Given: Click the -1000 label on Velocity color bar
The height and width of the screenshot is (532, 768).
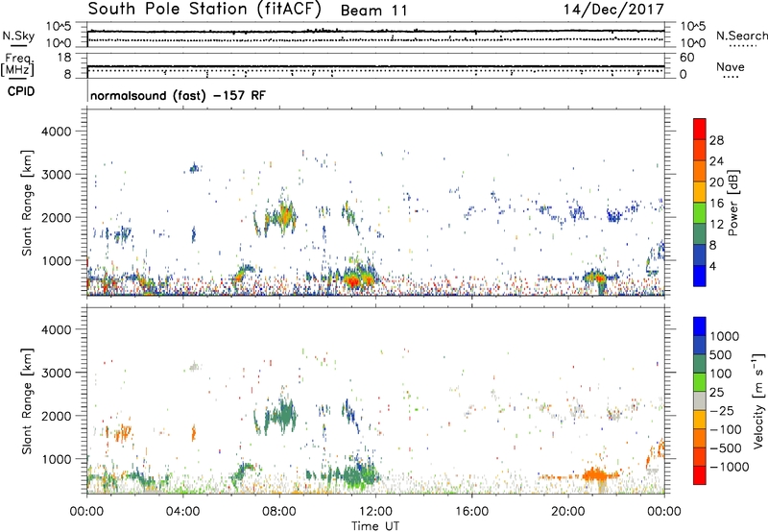Looking at the screenshot, I should pyautogui.click(x=730, y=467).
